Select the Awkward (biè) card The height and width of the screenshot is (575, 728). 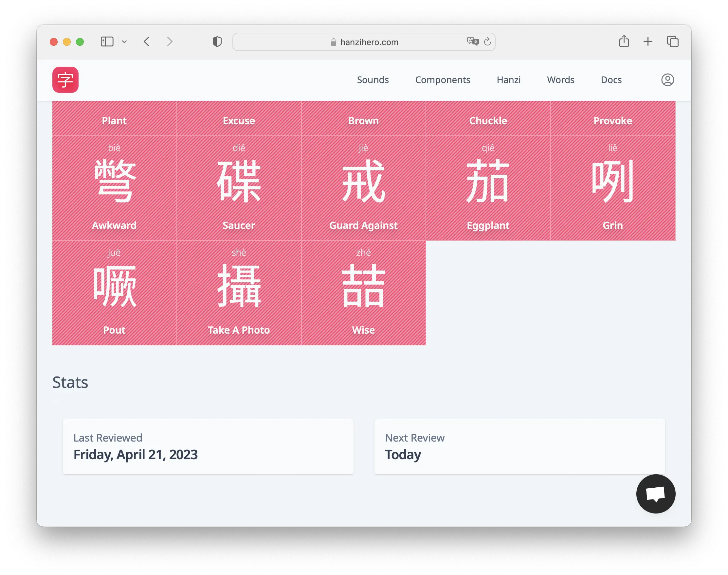[x=114, y=188]
